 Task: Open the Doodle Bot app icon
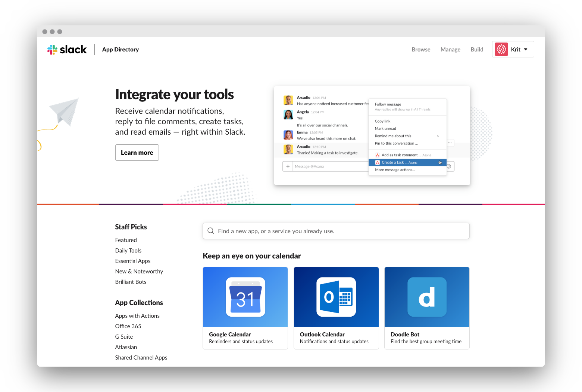(x=427, y=297)
